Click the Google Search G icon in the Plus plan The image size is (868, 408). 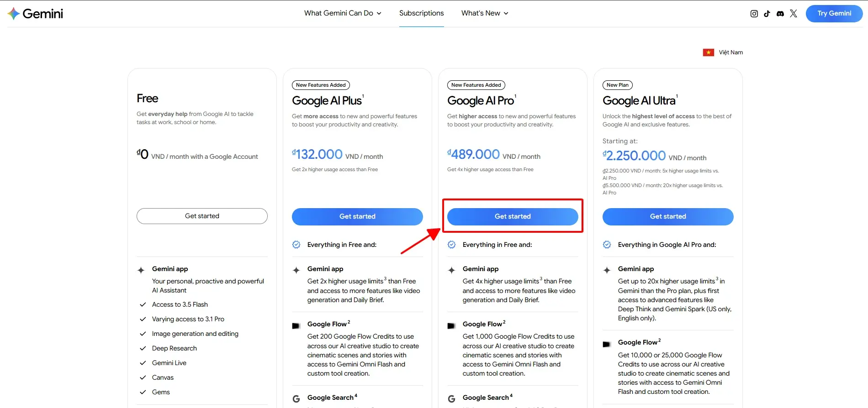(296, 399)
